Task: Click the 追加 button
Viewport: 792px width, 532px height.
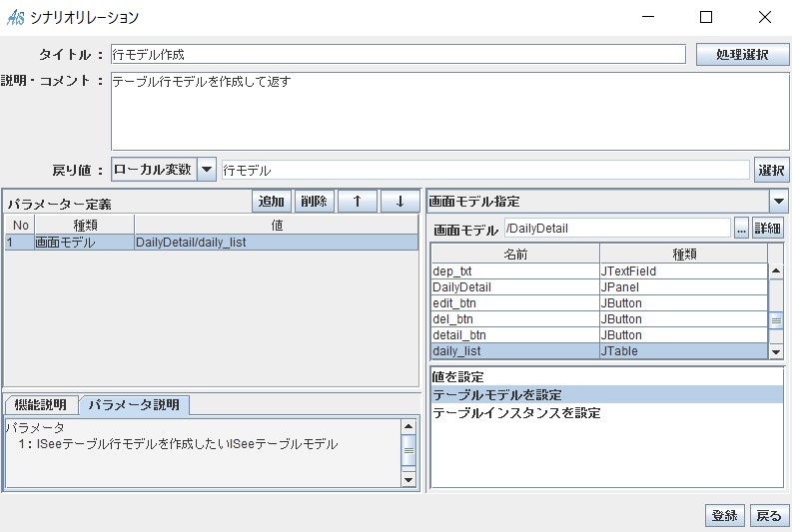Action: (272, 202)
